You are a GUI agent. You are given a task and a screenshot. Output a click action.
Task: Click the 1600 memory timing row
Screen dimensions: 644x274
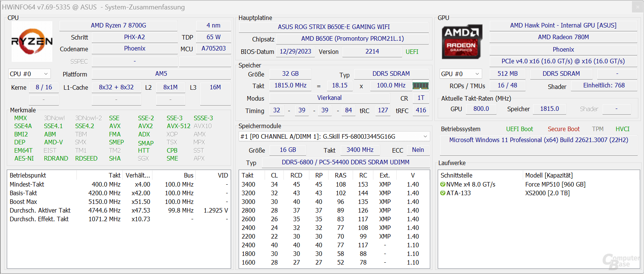334,262
